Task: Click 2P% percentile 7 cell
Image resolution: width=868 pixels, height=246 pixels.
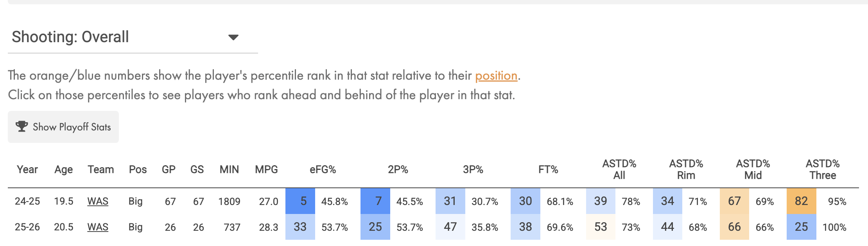Action: coord(375,201)
